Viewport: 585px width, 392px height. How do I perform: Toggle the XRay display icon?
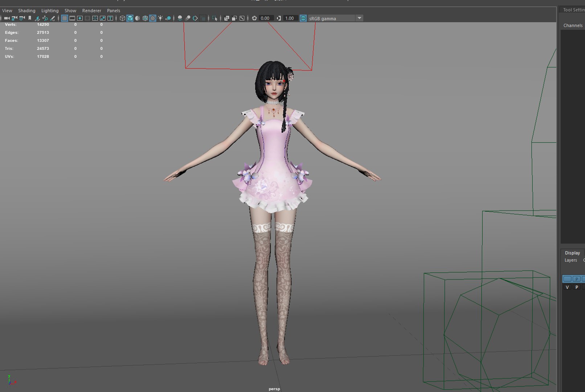tap(227, 18)
